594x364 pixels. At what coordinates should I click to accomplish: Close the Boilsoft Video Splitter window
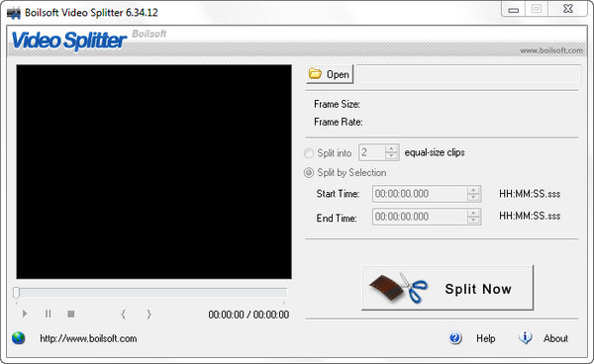[568, 9]
